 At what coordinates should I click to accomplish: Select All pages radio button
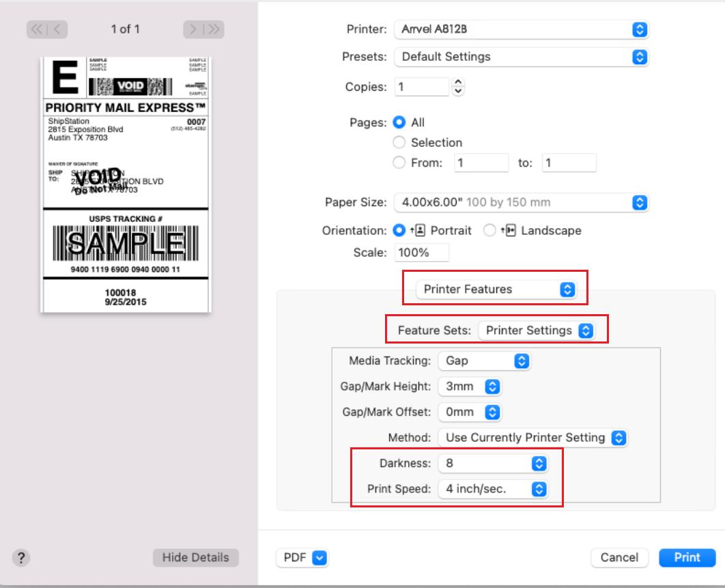click(399, 122)
